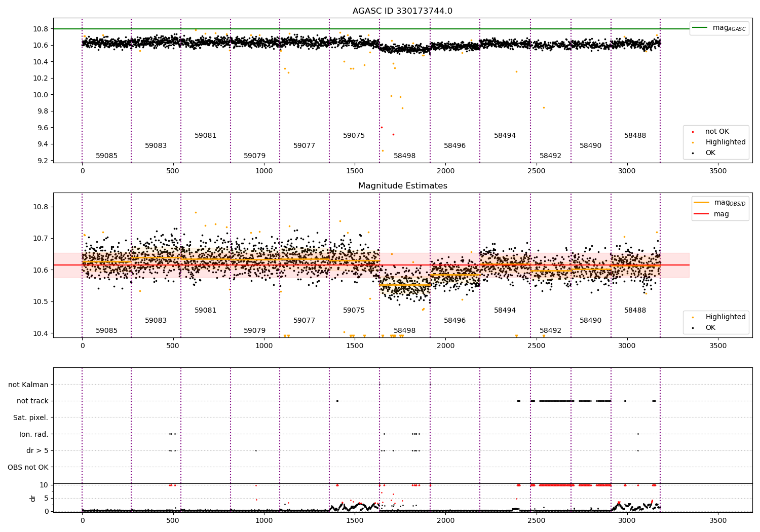Select 58488 in the Magnitude Estimates plot
Image resolution: width=760 pixels, height=532 pixels.
pyautogui.click(x=635, y=311)
